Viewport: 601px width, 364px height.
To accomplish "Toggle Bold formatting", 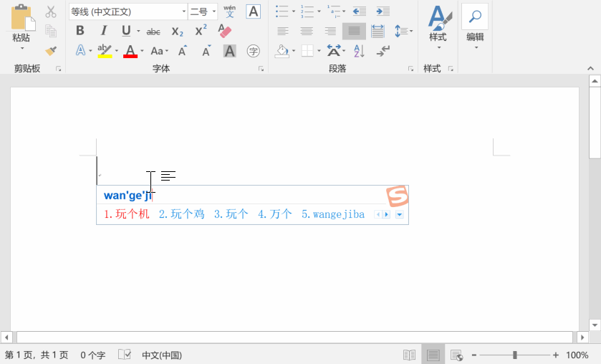I will [x=80, y=32].
